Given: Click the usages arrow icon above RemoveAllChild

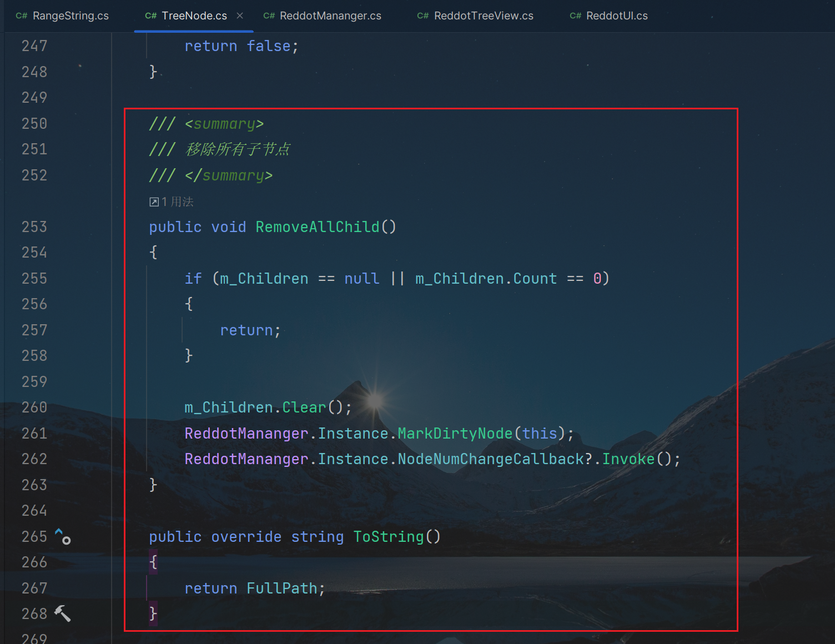Looking at the screenshot, I should point(154,202).
